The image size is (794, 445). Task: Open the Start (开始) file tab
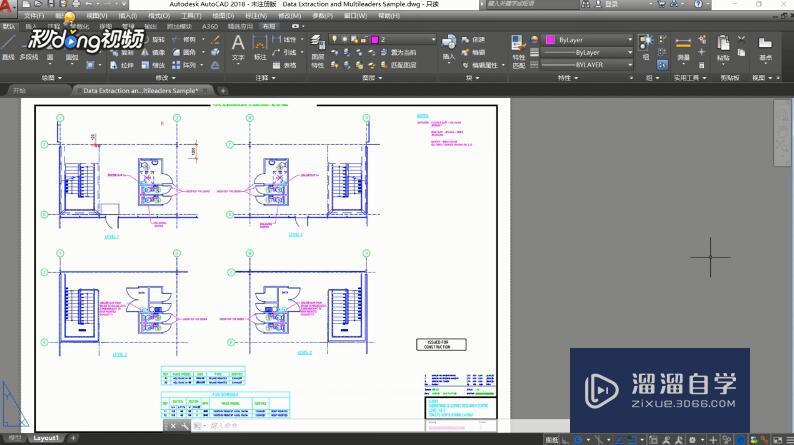pyautogui.click(x=19, y=91)
